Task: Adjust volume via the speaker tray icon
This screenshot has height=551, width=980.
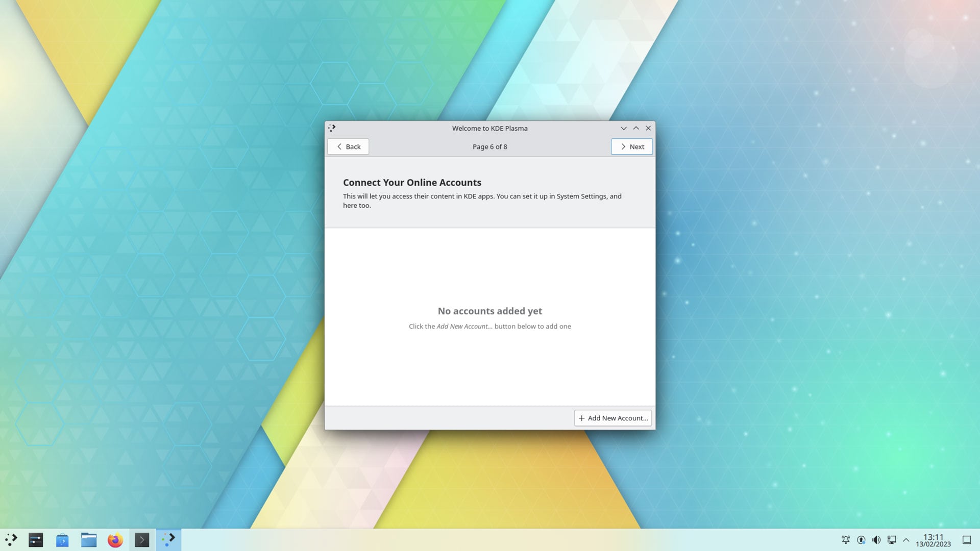Action: coord(876,540)
